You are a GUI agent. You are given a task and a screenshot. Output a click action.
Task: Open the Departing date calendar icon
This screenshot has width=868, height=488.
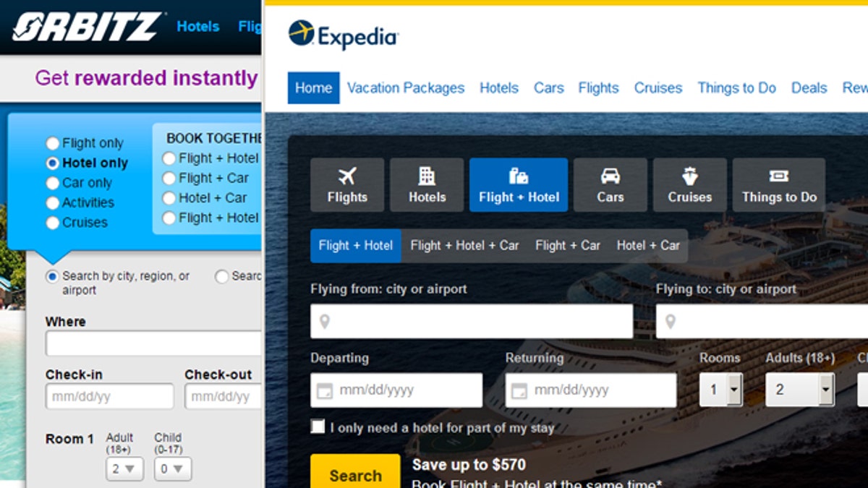pyautogui.click(x=325, y=391)
